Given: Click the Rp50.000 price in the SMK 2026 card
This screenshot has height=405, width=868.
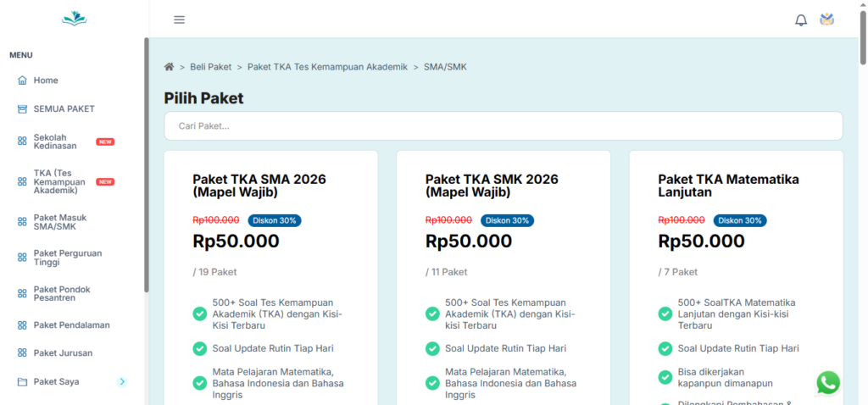Looking at the screenshot, I should [468, 241].
